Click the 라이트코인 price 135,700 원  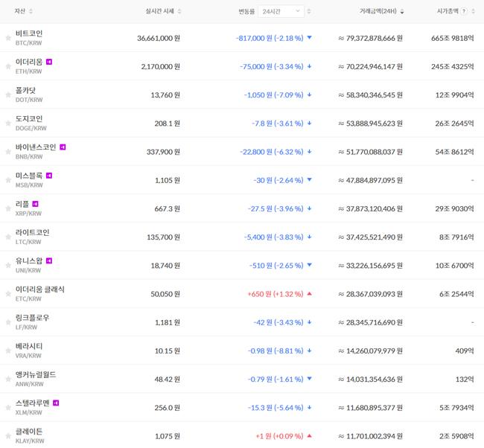[x=159, y=237]
